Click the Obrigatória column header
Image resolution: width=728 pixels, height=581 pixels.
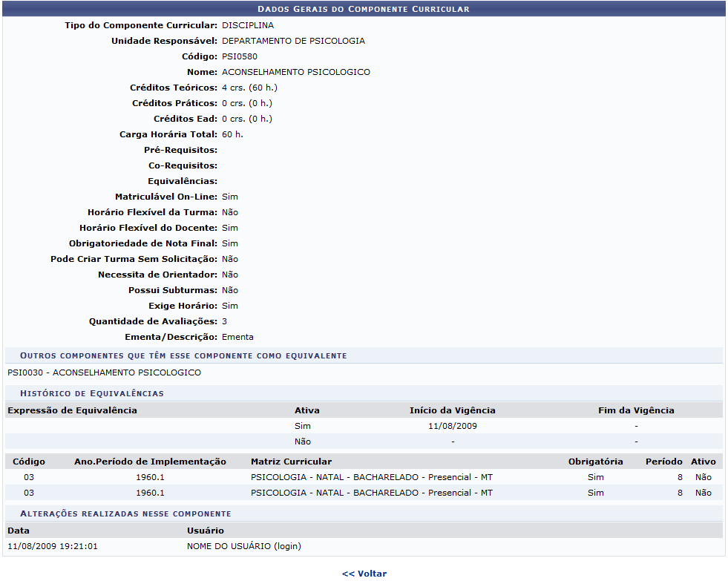[x=595, y=462]
